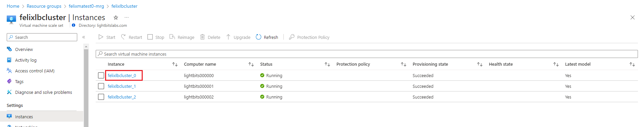Click the Refresh icon in toolbar

[259, 37]
